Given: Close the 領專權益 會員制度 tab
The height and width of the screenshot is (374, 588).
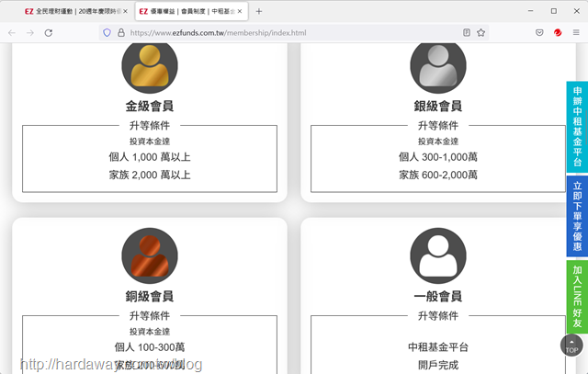Looking at the screenshot, I should click(240, 11).
